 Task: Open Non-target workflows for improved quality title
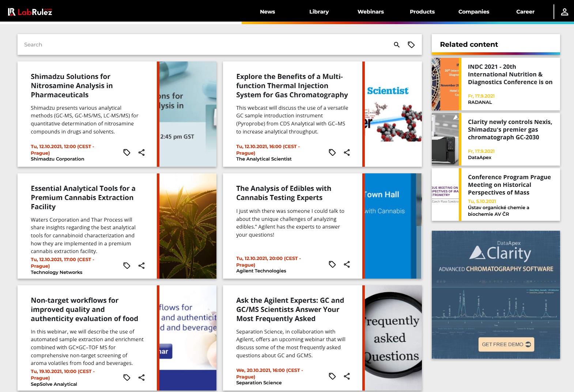pos(84,309)
